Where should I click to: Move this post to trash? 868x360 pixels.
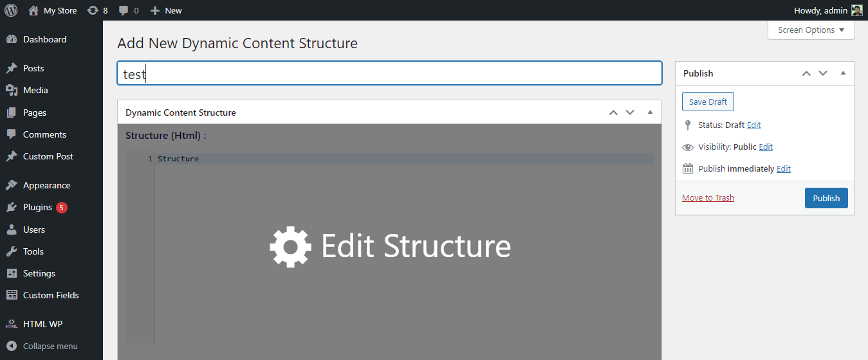click(x=708, y=197)
